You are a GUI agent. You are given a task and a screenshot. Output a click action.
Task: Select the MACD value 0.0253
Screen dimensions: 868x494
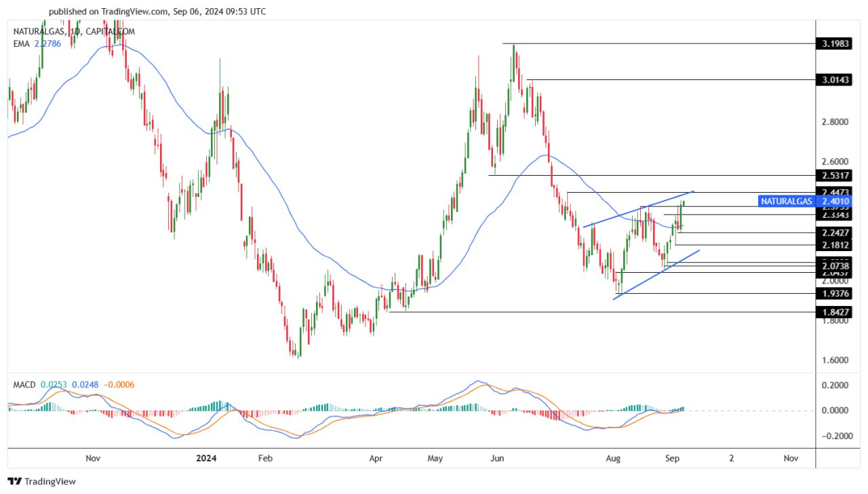[53, 385]
